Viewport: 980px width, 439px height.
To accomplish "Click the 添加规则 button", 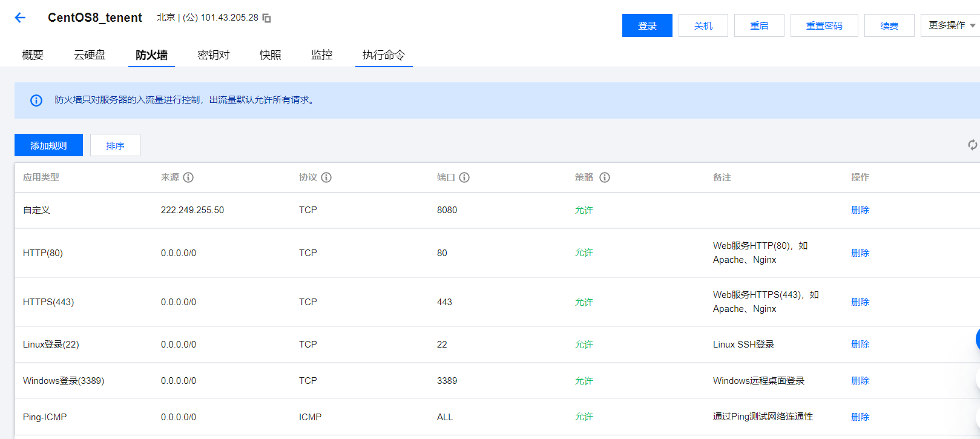I will (x=48, y=145).
